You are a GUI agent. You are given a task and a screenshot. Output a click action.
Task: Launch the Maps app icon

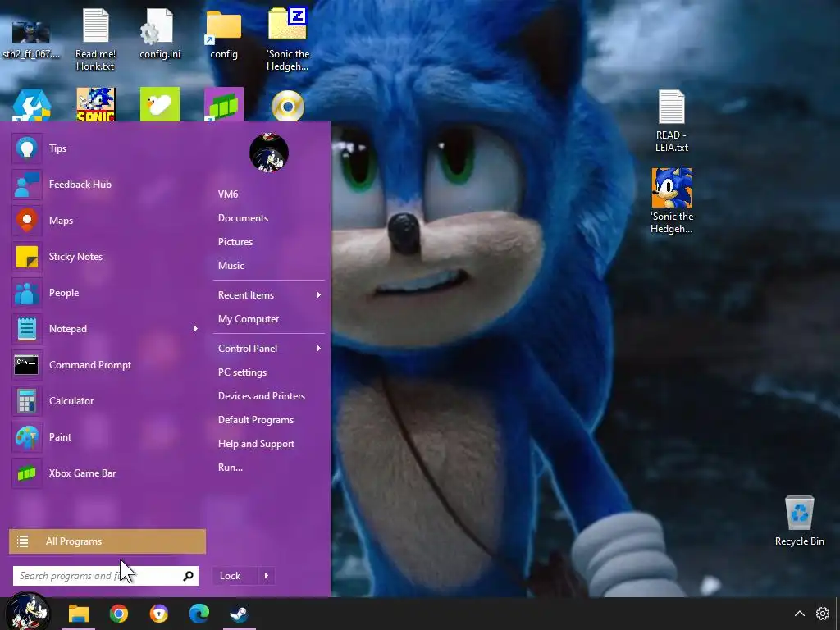point(27,220)
